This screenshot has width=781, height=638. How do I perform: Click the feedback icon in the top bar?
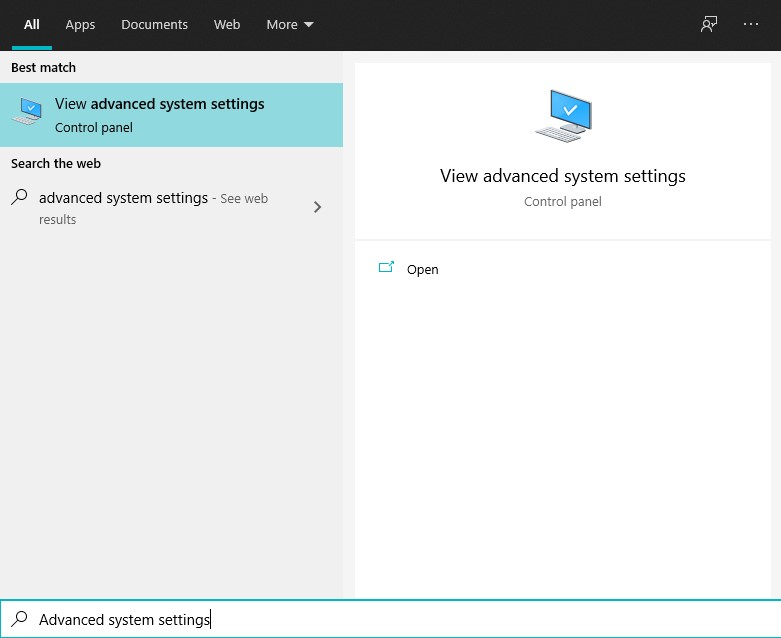[709, 24]
